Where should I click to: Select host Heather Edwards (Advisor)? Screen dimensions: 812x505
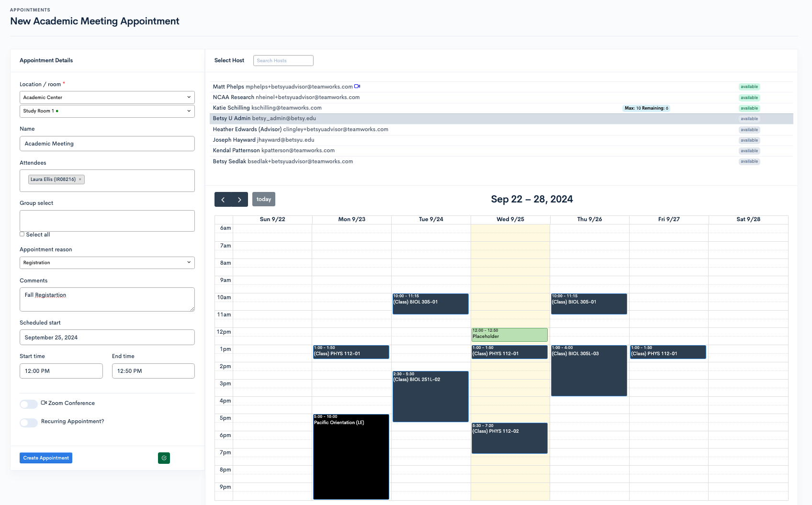click(x=501, y=129)
